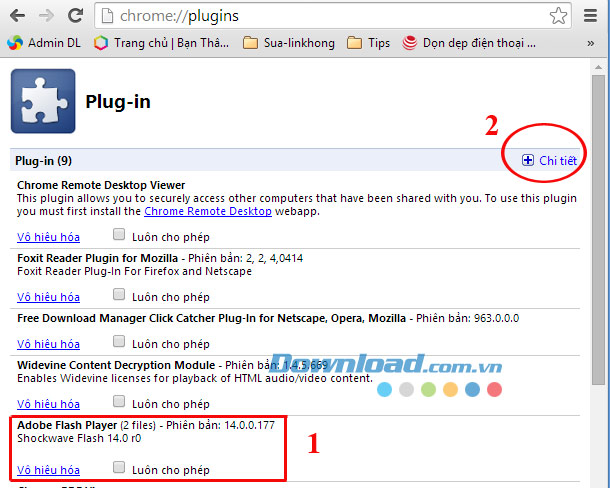Check Luôn cho phép for Chrome Remote Desktop Viewer

pyautogui.click(x=119, y=235)
